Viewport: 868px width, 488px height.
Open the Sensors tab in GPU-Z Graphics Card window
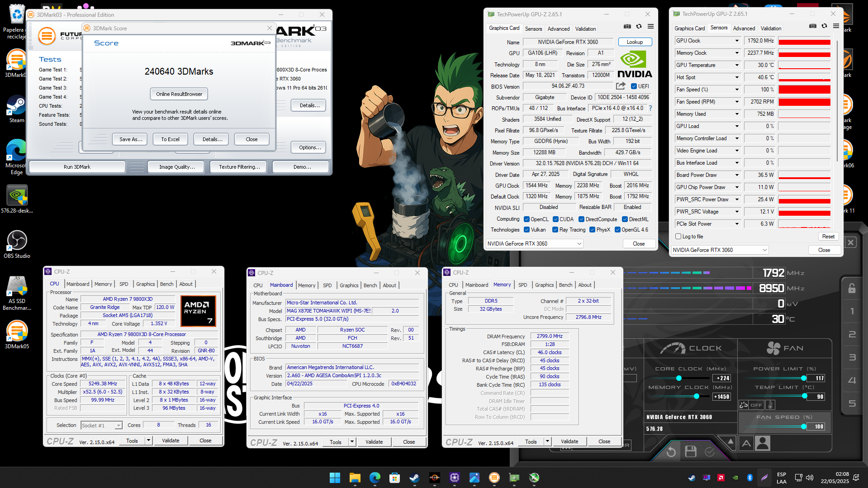pos(533,29)
